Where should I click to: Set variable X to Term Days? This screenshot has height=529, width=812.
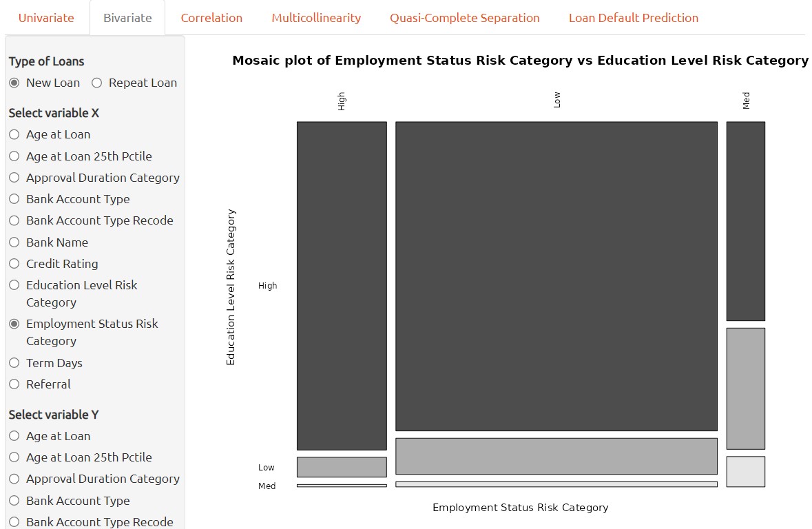[x=14, y=363]
